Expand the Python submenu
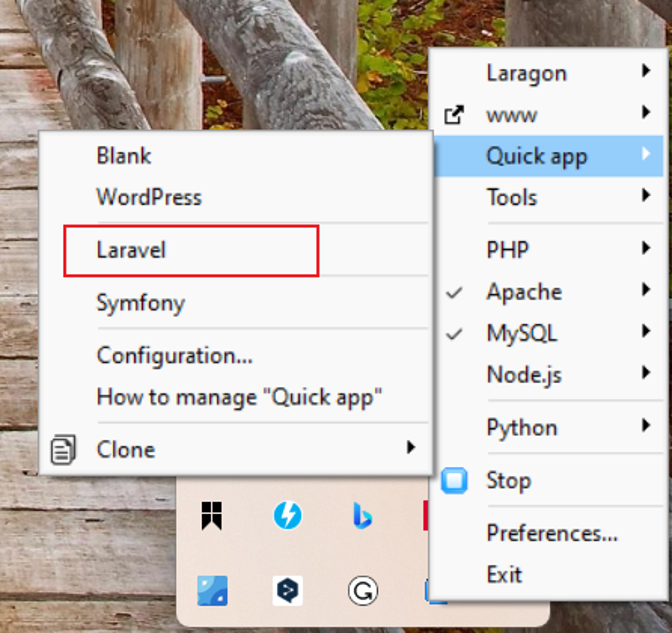The width and height of the screenshot is (672, 633). (x=548, y=427)
